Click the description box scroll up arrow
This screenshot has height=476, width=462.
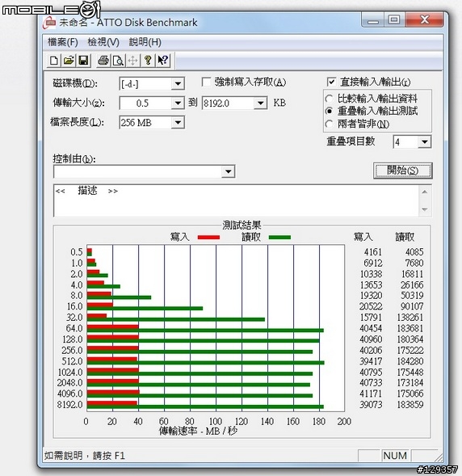[425, 192]
